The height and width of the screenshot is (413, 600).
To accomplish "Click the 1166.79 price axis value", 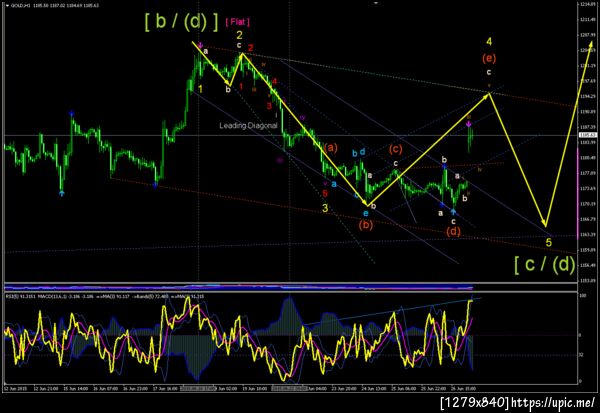I will [x=587, y=219].
